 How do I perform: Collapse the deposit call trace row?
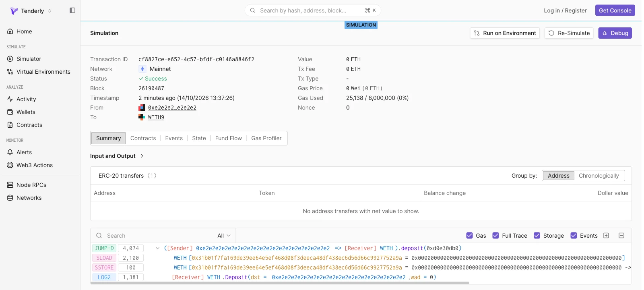tap(157, 248)
